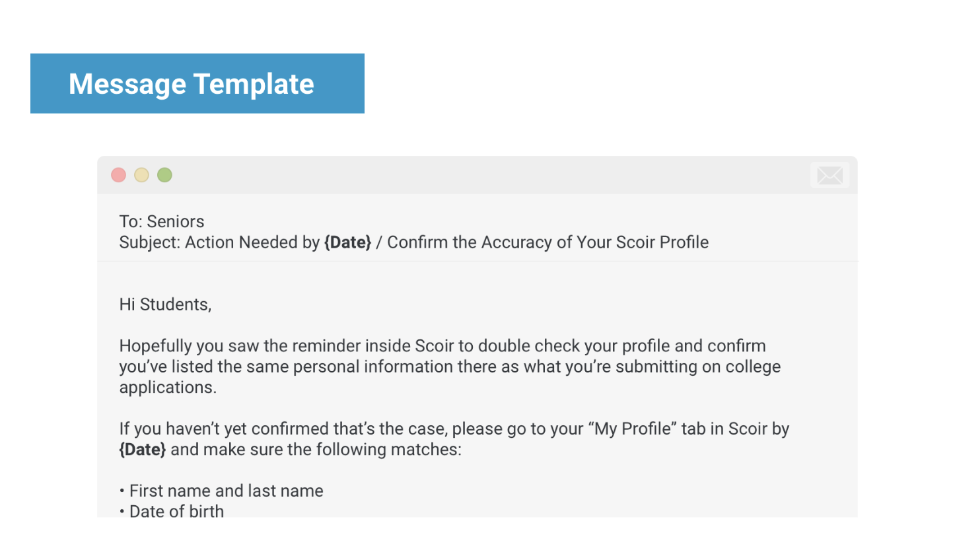
Task: Click the Hi Students greeting
Action: coord(165,304)
